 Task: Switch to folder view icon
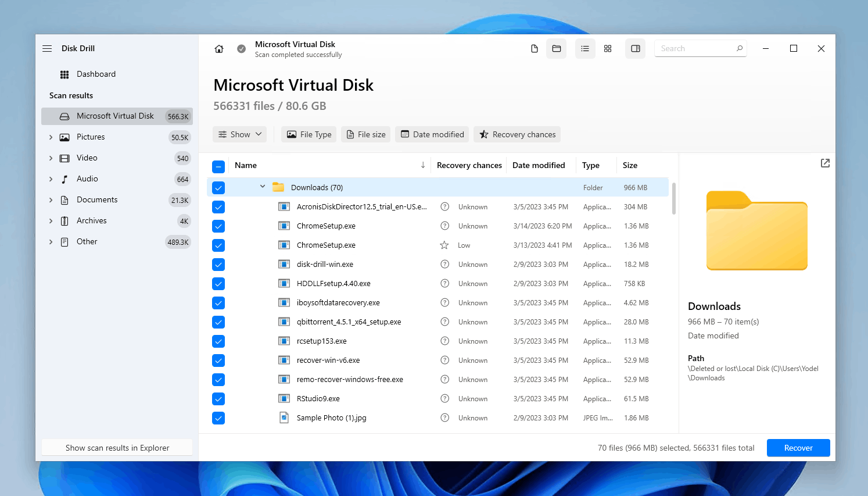click(557, 49)
